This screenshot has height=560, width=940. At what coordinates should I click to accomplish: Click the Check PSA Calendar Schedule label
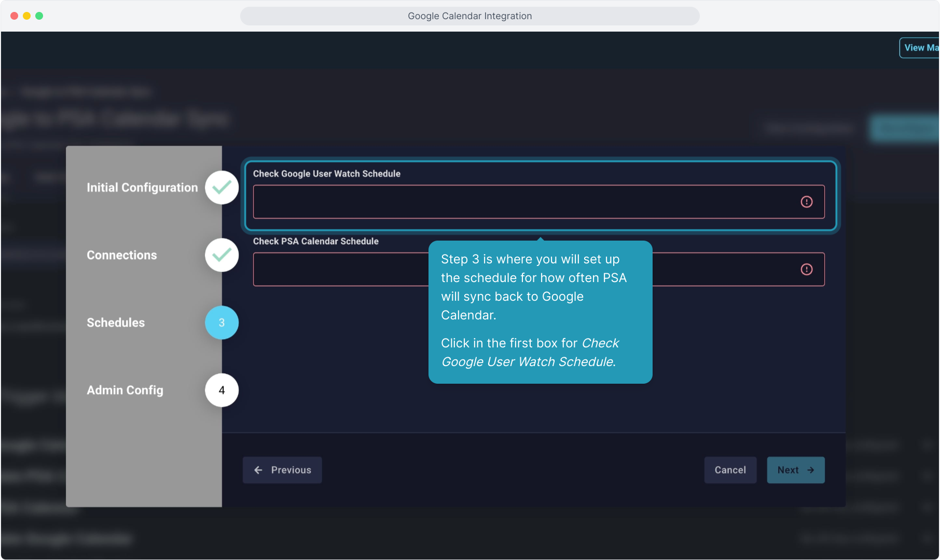(316, 241)
